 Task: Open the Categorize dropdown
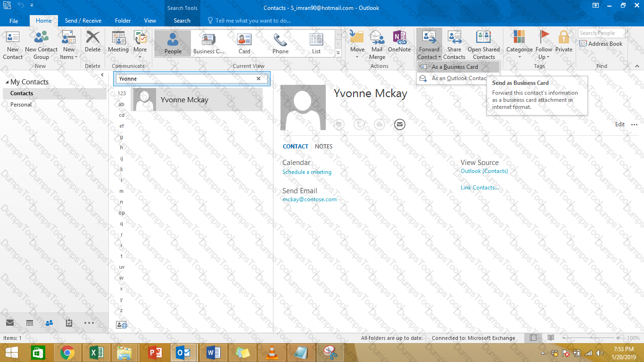click(x=520, y=45)
